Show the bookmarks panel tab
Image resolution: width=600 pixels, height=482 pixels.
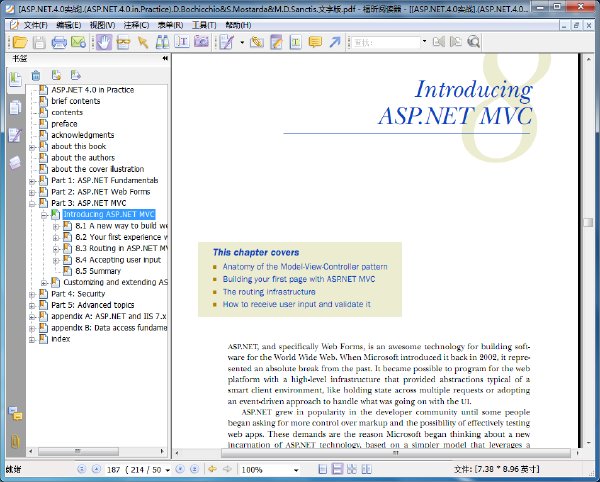tap(15, 79)
